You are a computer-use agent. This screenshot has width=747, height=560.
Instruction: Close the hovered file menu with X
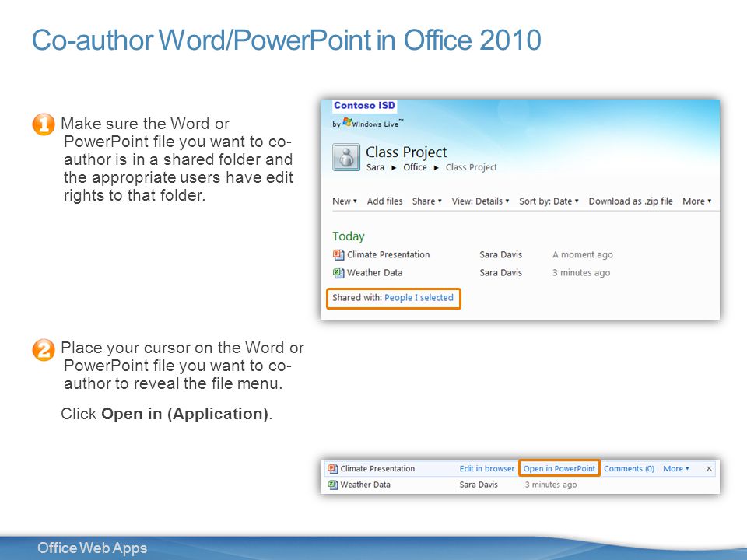709,469
